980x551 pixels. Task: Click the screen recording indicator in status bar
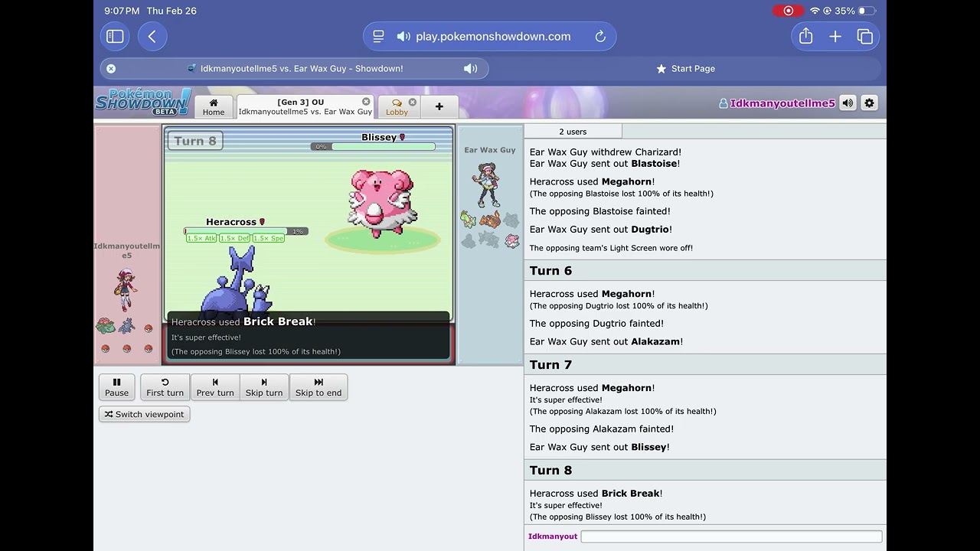(788, 11)
